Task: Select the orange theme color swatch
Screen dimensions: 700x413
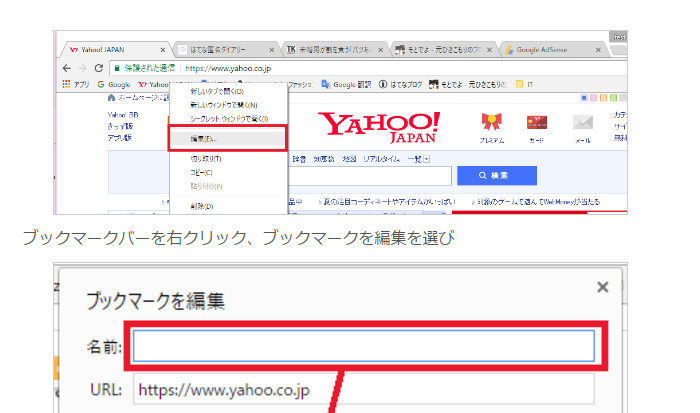Action: click(x=603, y=98)
